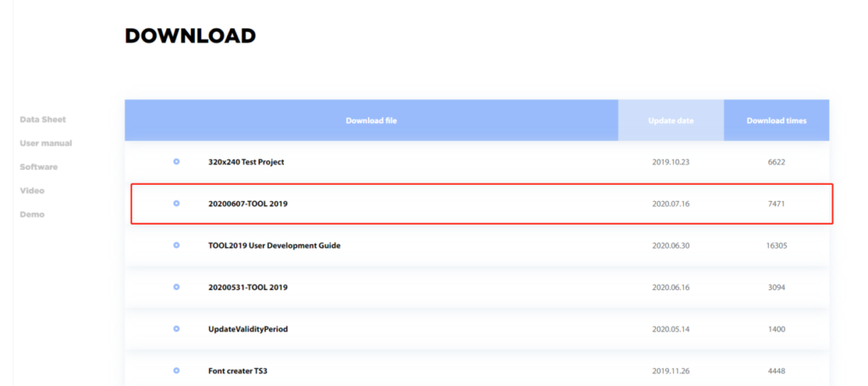Click the Update date column header
This screenshot has width=868, height=386.
point(670,120)
